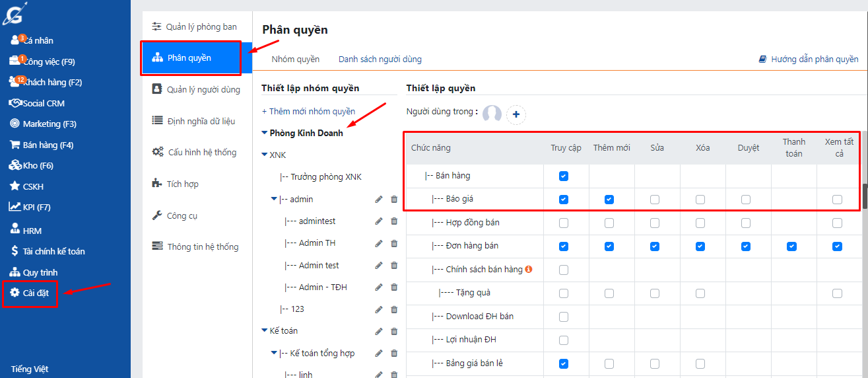Enable Truy cập for Hợp đồng bán
The image size is (868, 378).
563,223
